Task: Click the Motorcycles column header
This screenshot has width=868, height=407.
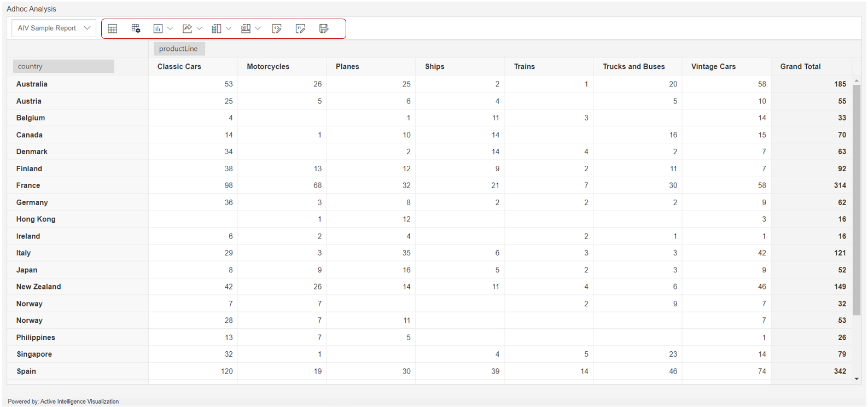Action: (x=268, y=67)
